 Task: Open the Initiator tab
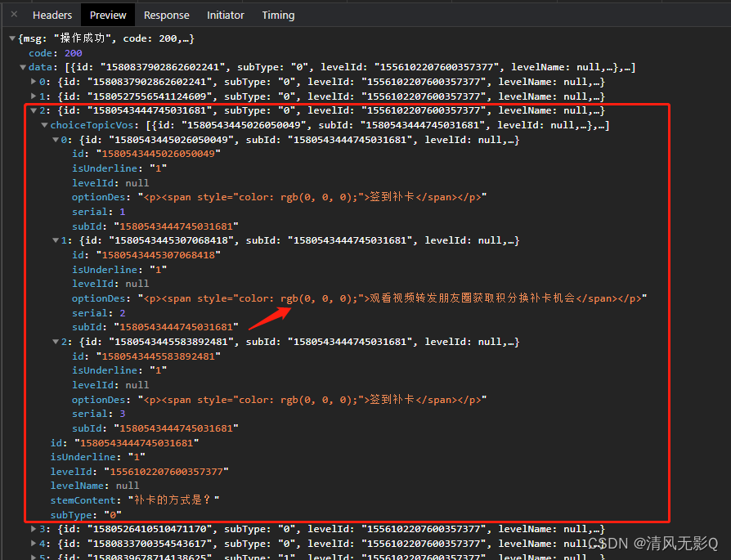[x=225, y=16]
